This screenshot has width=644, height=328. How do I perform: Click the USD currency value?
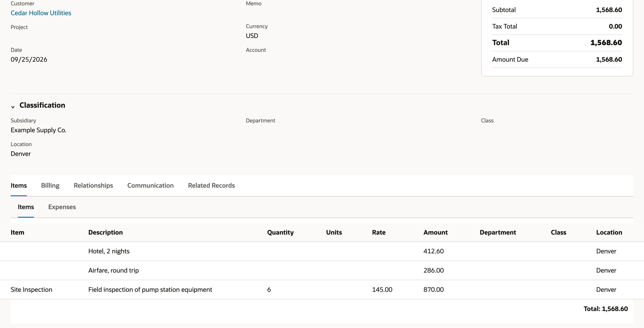pyautogui.click(x=252, y=36)
